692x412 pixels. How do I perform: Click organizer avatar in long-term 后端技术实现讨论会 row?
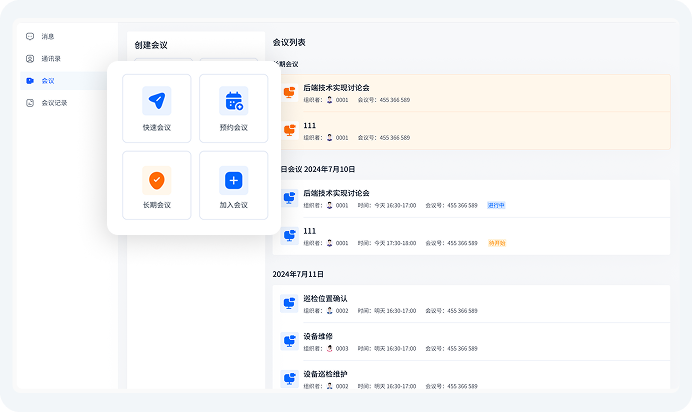329,100
